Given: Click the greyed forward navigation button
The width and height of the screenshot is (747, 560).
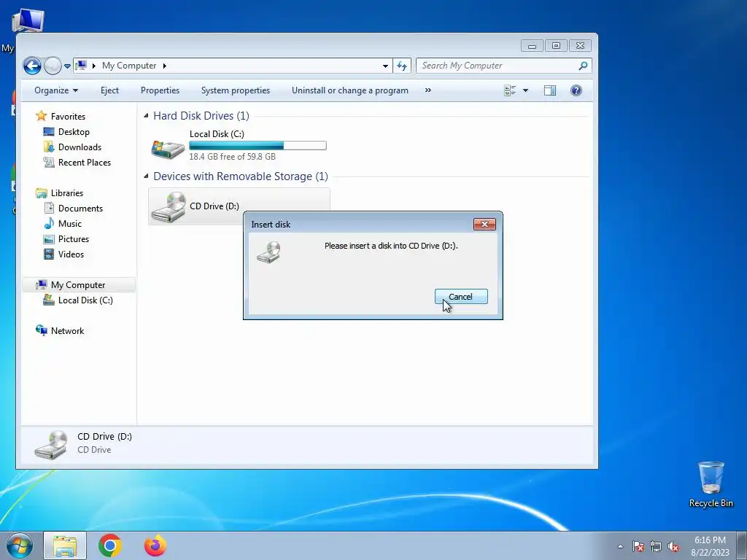Looking at the screenshot, I should (53, 66).
